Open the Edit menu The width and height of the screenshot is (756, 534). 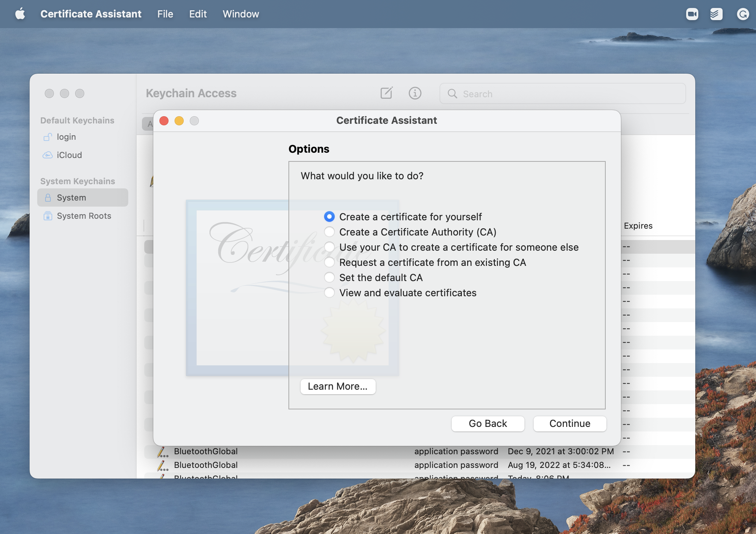click(198, 14)
